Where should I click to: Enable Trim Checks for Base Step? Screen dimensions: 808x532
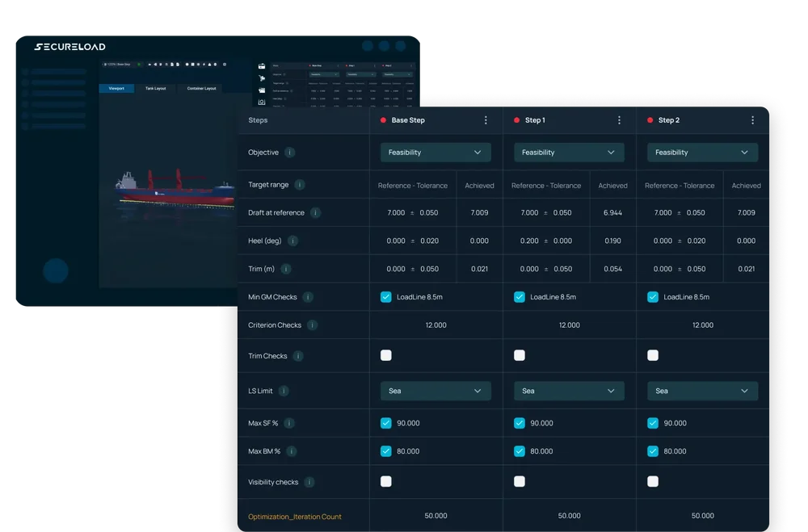click(386, 355)
